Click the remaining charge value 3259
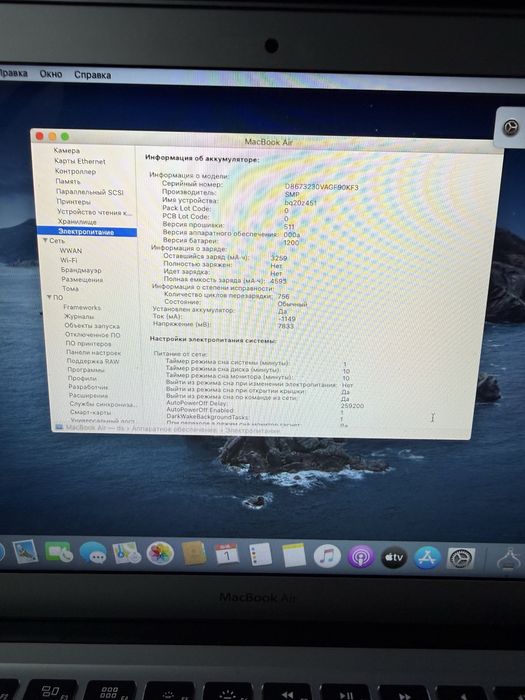This screenshot has width=525, height=700. (279, 258)
